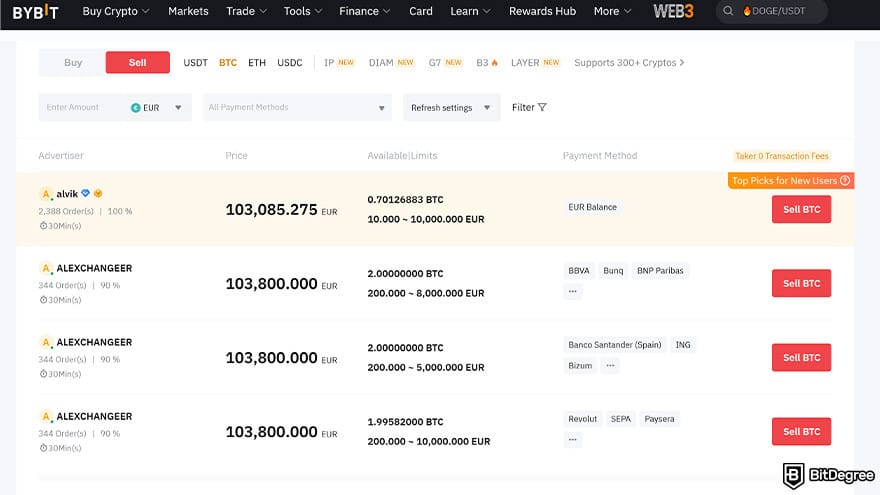Open the search magnifier icon
The image size is (880, 495).
(728, 11)
